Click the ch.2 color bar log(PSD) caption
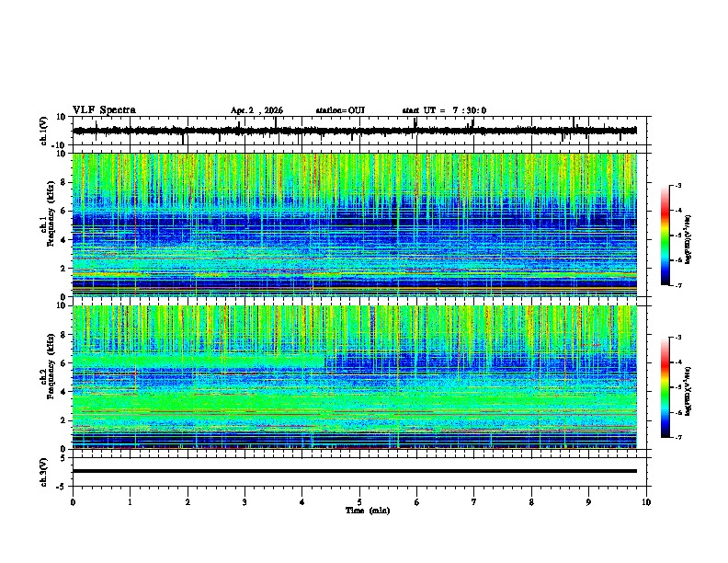The height and width of the screenshot is (563, 728). click(688, 391)
